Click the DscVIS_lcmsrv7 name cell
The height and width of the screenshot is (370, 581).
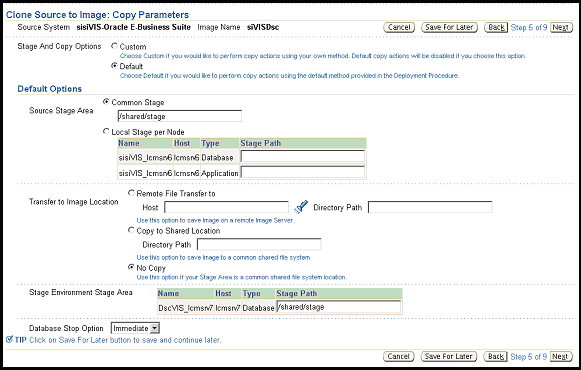click(185, 308)
